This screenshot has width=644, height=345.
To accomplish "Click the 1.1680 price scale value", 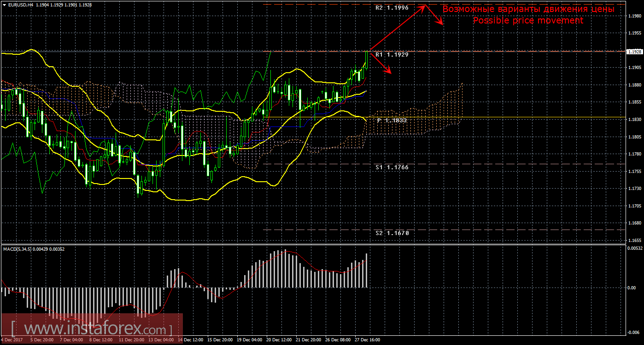I will [x=634, y=223].
